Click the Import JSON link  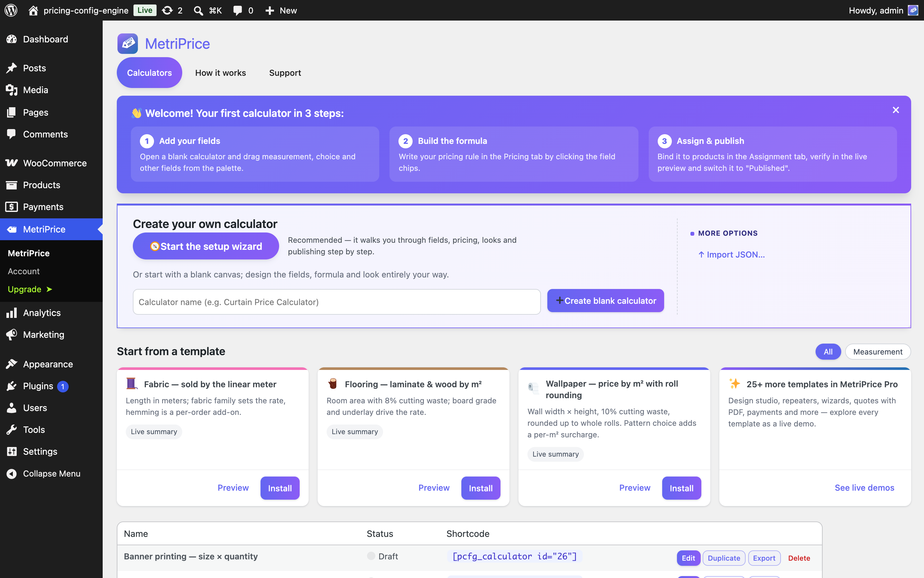pyautogui.click(x=732, y=255)
